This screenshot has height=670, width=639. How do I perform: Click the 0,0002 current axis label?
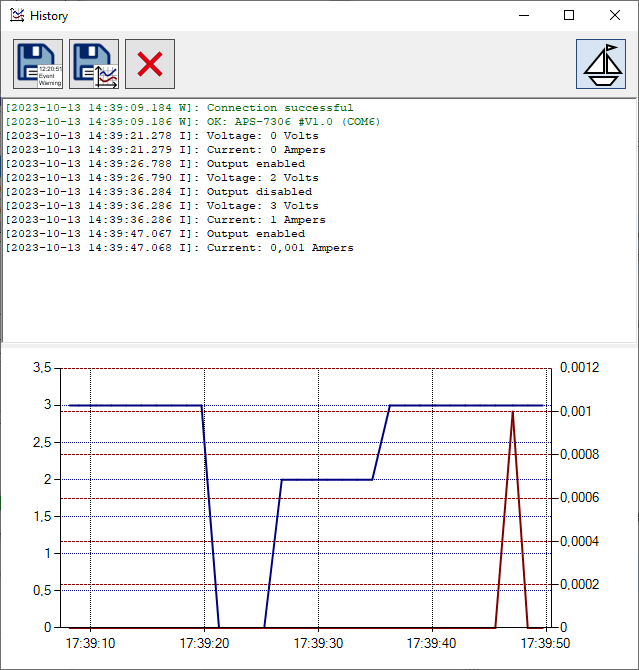(x=580, y=584)
